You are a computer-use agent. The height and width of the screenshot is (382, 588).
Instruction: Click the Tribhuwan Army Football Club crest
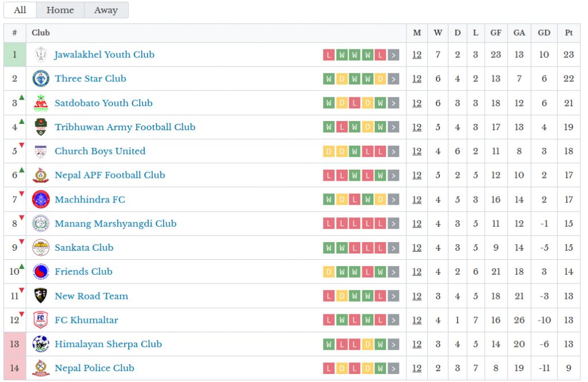[41, 127]
